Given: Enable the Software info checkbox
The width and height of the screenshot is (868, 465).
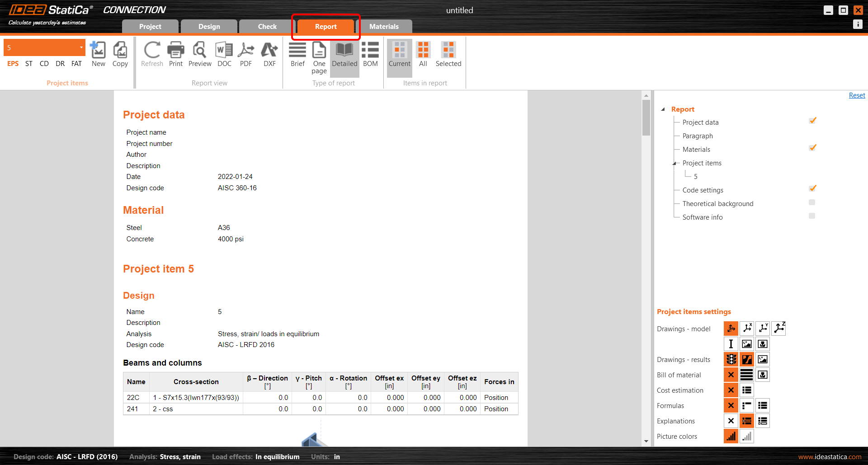Looking at the screenshot, I should tap(812, 216).
